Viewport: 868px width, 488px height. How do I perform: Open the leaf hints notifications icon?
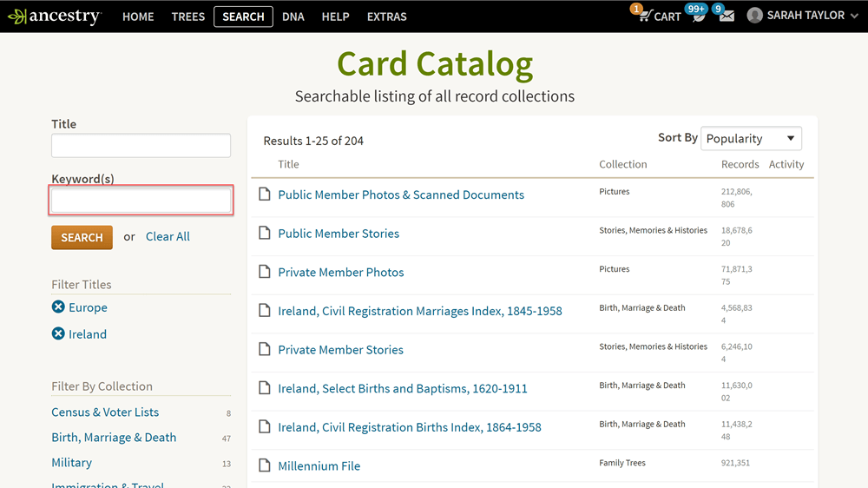[x=699, y=16]
